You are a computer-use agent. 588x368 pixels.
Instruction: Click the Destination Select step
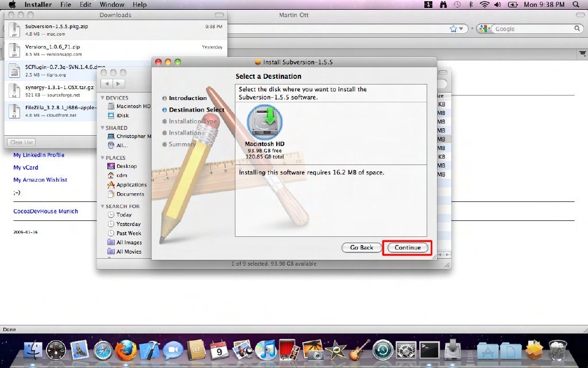pyautogui.click(x=196, y=110)
